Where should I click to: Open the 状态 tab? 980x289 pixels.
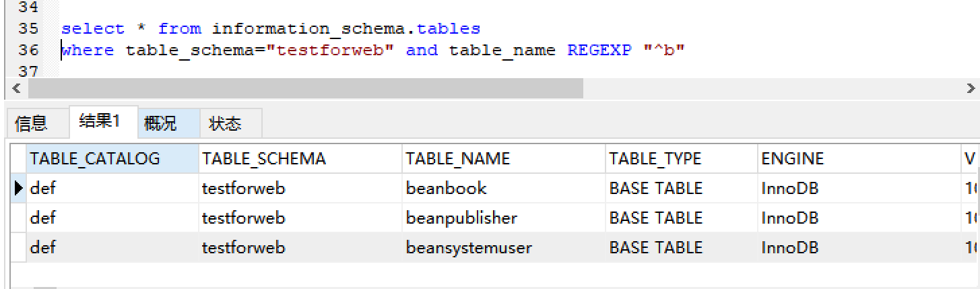coord(226,123)
